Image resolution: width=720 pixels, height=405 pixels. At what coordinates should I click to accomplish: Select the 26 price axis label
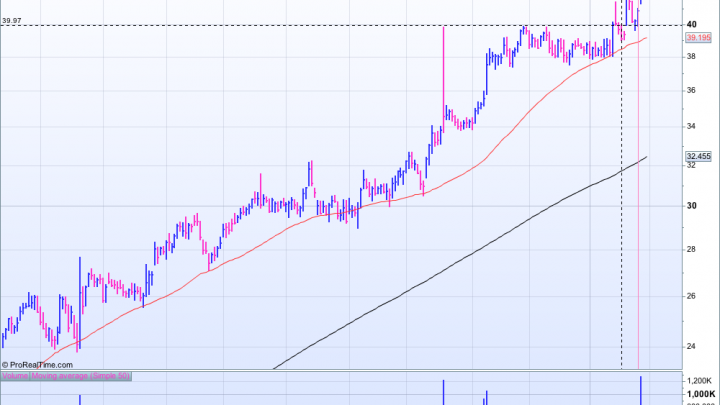[692, 296]
